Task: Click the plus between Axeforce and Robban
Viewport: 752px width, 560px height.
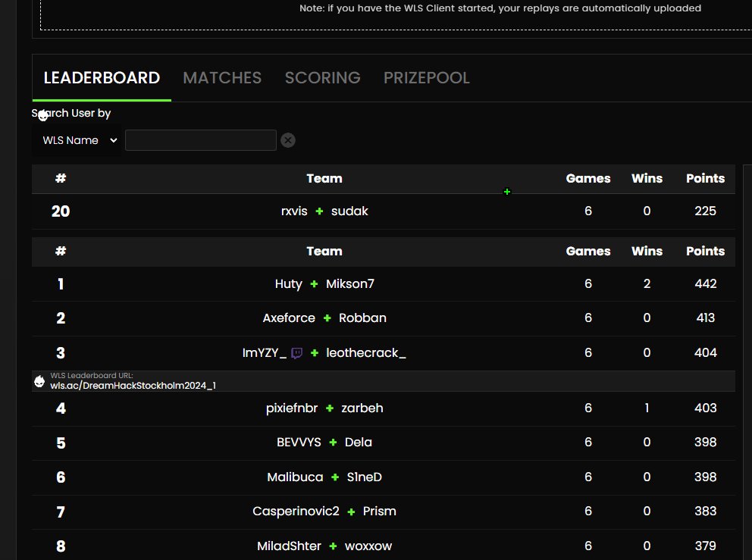Action: click(327, 318)
